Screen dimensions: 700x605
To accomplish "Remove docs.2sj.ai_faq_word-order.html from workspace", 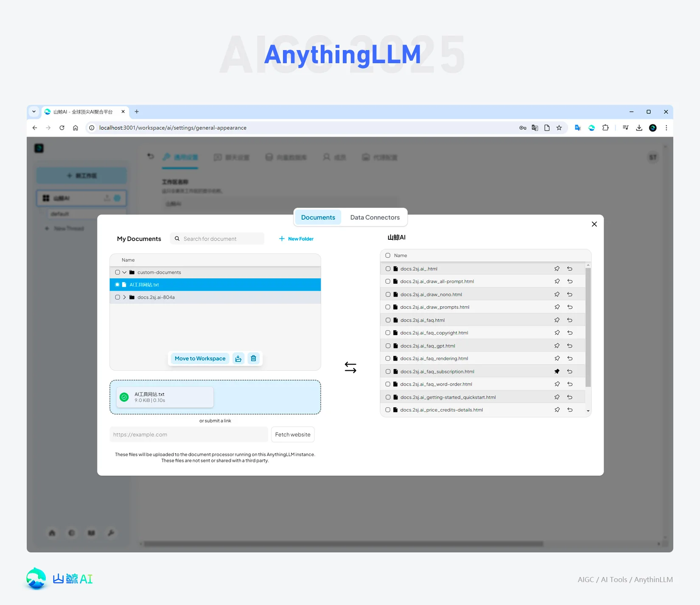I will (570, 384).
